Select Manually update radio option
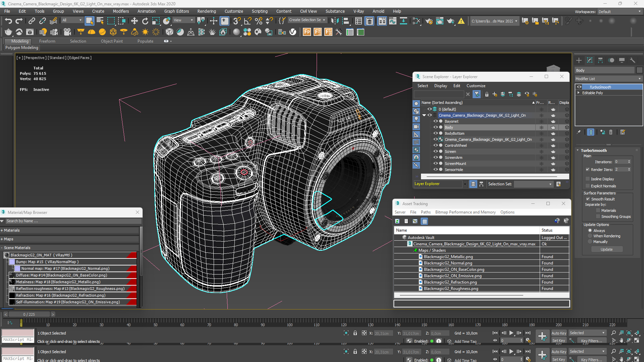 pyautogui.click(x=590, y=242)
